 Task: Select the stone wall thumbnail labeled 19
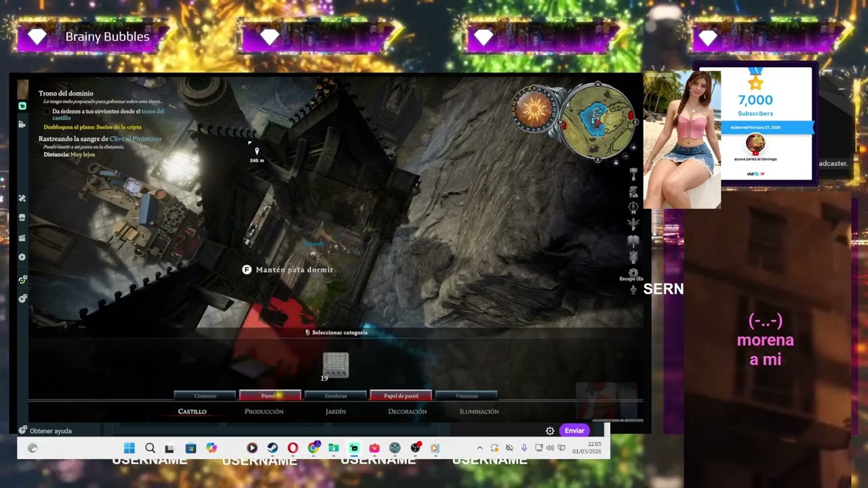(335, 365)
